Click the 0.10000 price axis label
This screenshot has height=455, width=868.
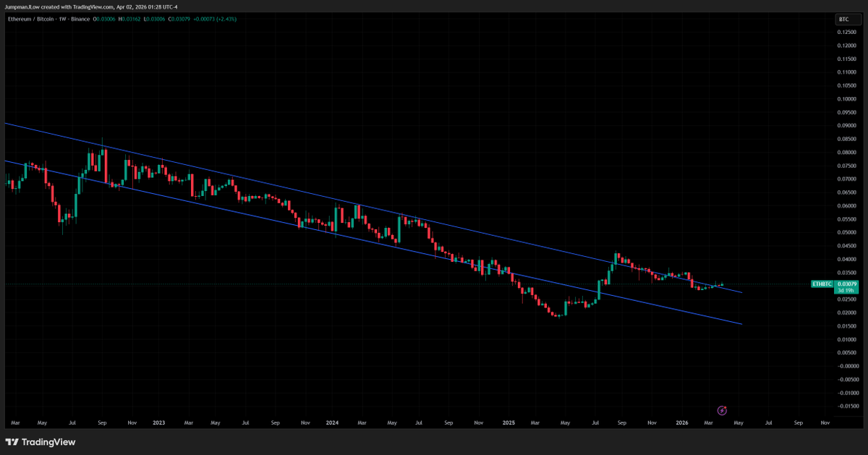point(847,99)
